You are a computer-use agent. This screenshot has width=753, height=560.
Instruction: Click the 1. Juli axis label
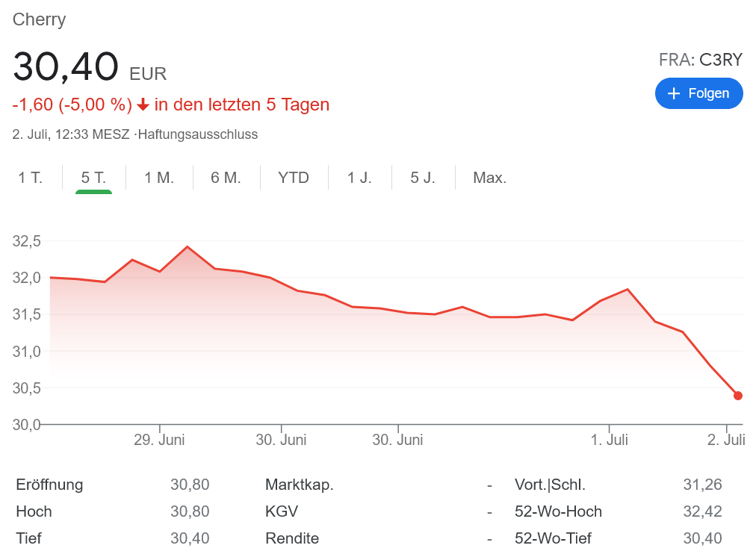(610, 440)
